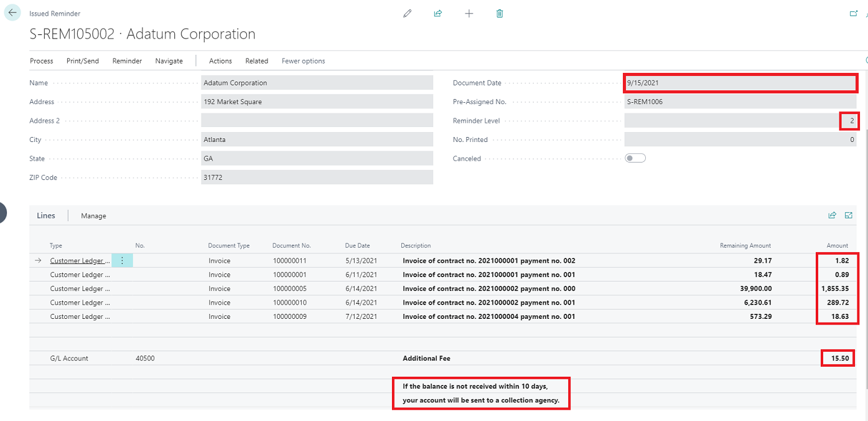Open the three-dot row menu
Screen dimensions: 868x421
click(x=122, y=261)
